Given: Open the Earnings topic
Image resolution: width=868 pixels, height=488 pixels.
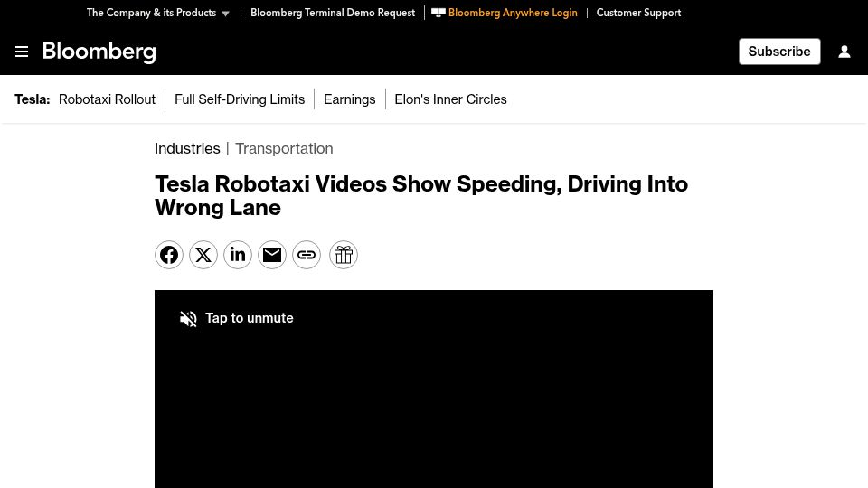Looking at the screenshot, I should pyautogui.click(x=349, y=99).
